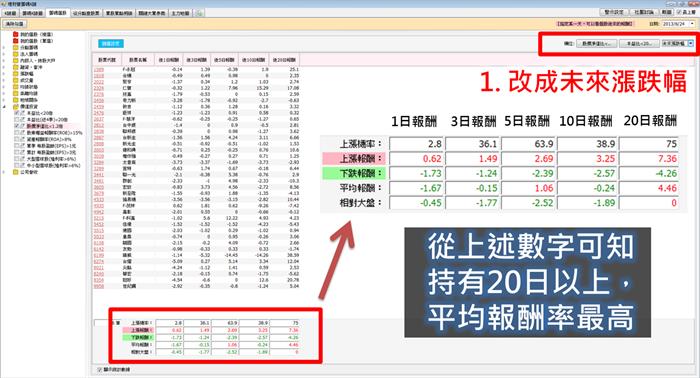Open stock code link 9958
The image size is (700, 378).
coord(99,286)
